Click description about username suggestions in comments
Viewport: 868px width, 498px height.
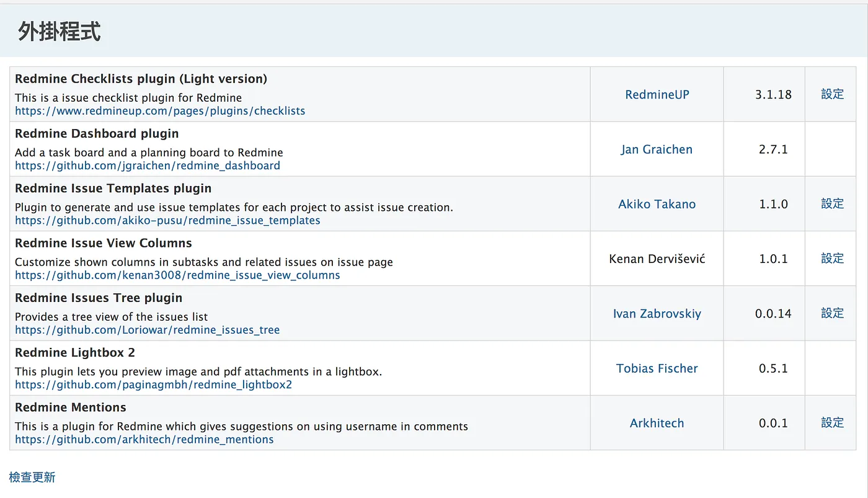click(241, 427)
